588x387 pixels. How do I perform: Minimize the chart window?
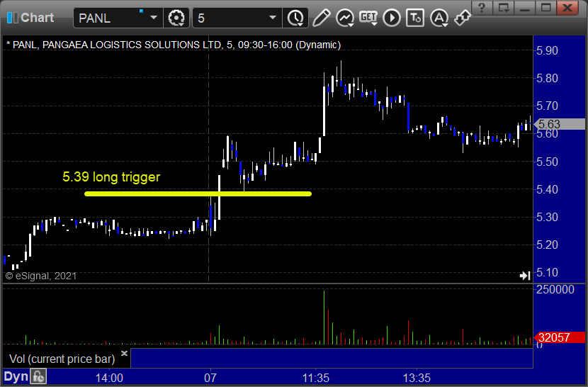coord(524,8)
